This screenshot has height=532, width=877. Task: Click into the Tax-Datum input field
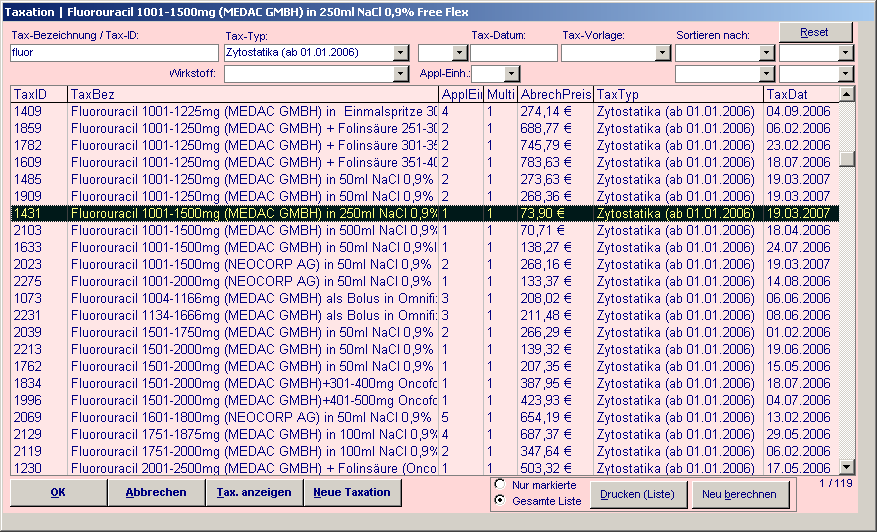514,53
